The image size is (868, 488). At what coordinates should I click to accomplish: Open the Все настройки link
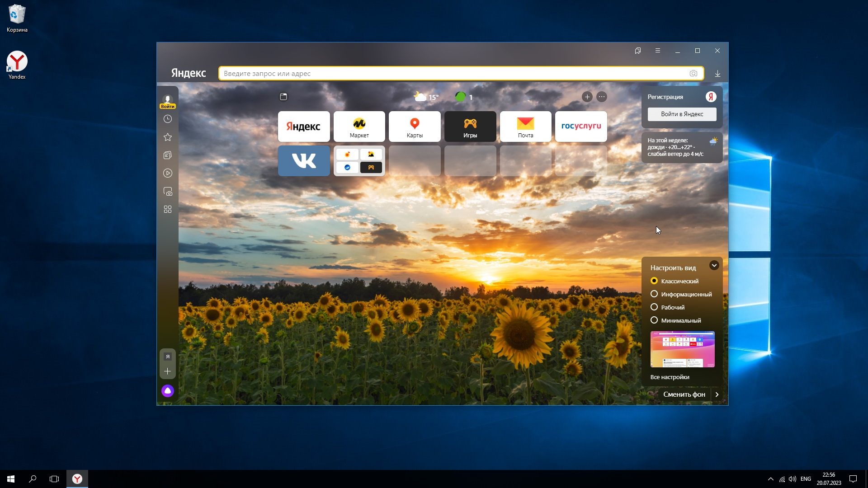pos(670,377)
